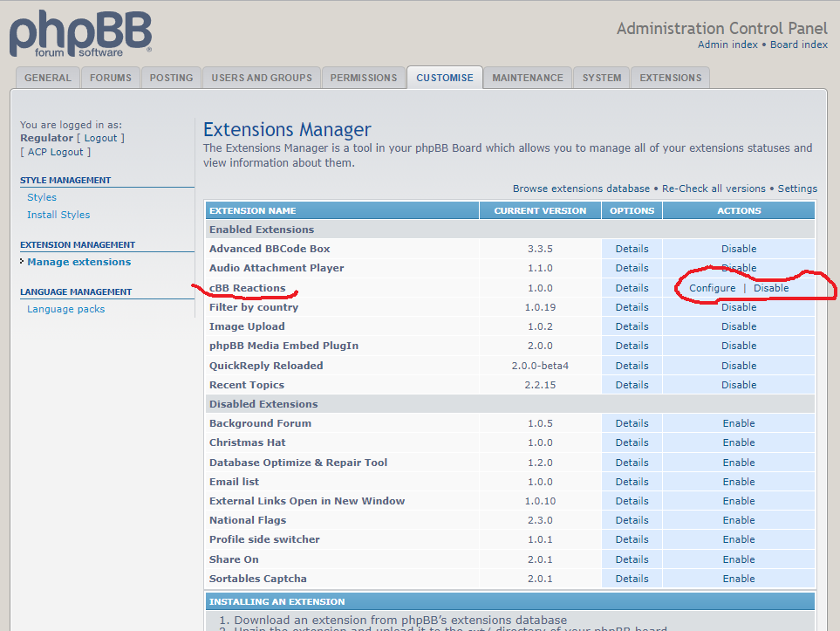Enable the National Flags extension
Screen dimensions: 840x631
pyautogui.click(x=739, y=520)
